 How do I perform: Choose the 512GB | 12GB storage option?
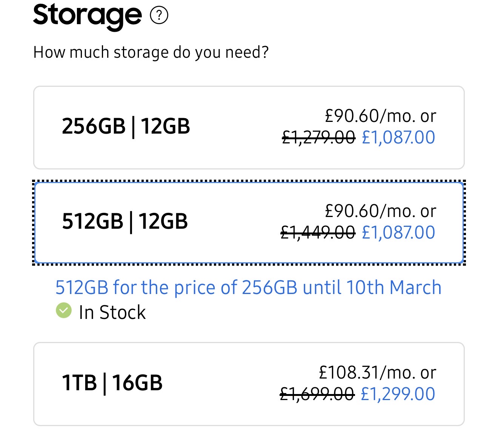pyautogui.click(x=249, y=223)
